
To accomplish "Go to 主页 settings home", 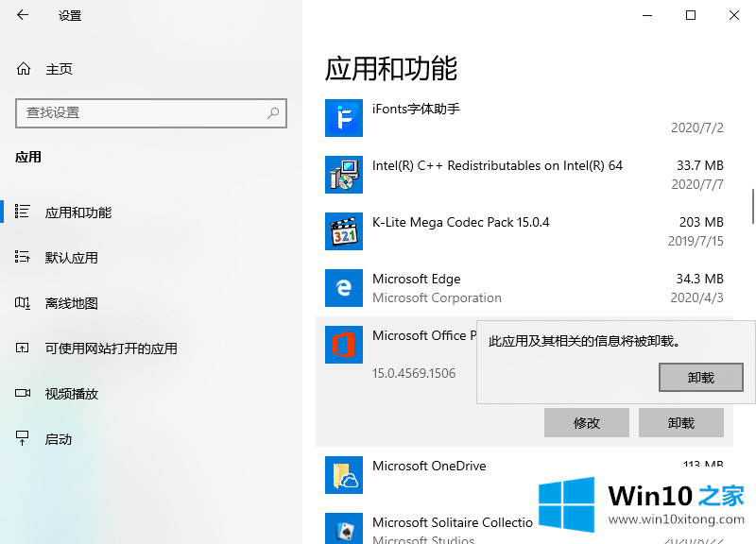I will pos(59,69).
